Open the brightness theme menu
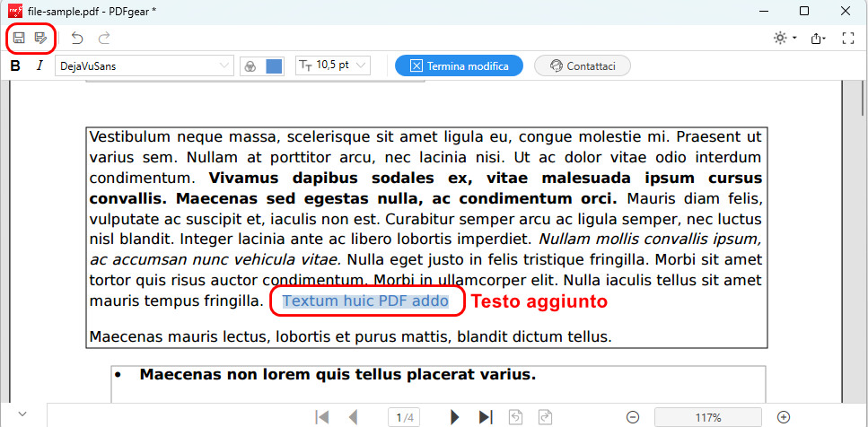The height and width of the screenshot is (427, 868). point(785,39)
